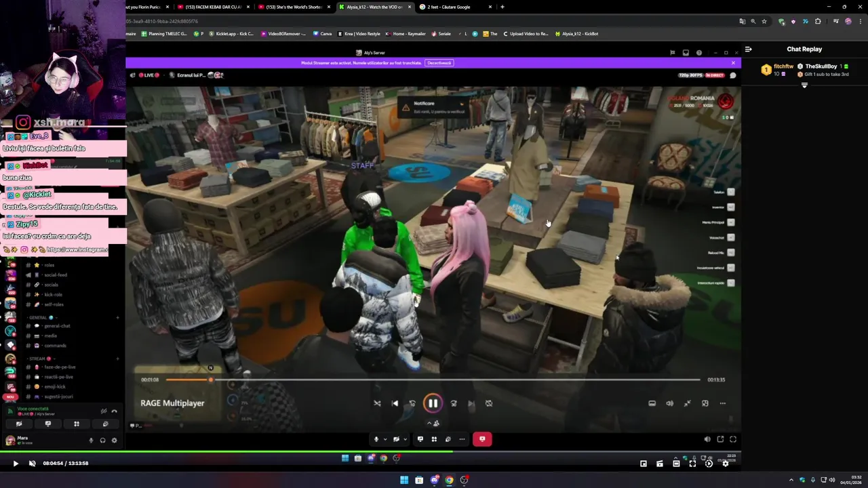The image size is (868, 488).
Task: Mute microphone in Mara user panel
Action: [91, 441]
